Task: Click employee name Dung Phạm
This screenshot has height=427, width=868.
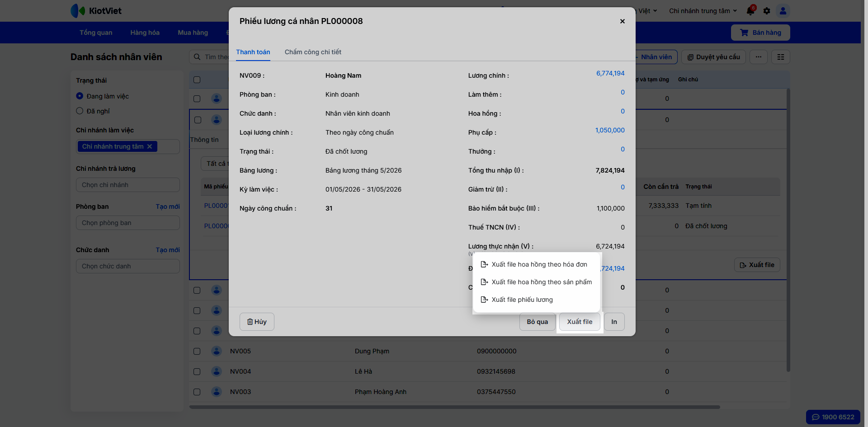Action: tap(372, 351)
